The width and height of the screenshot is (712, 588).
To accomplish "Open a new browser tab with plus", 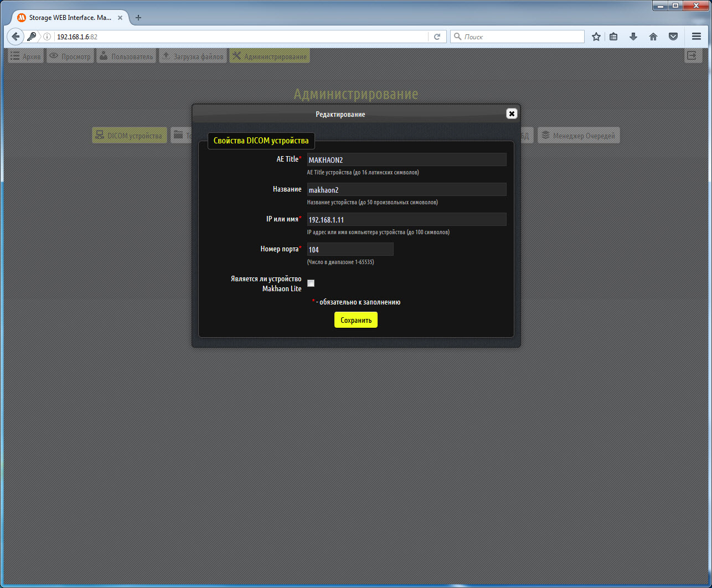I will (138, 17).
